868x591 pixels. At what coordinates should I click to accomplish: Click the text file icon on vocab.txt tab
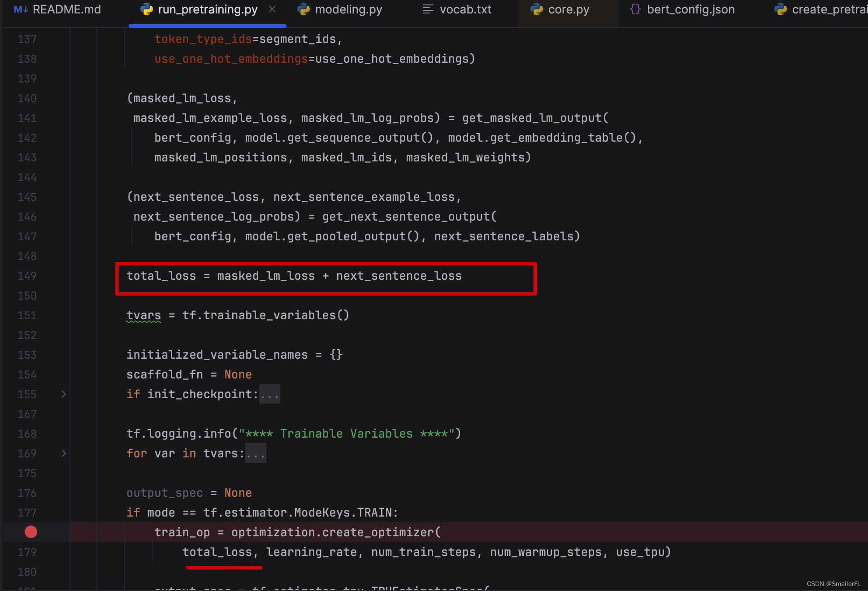click(428, 9)
